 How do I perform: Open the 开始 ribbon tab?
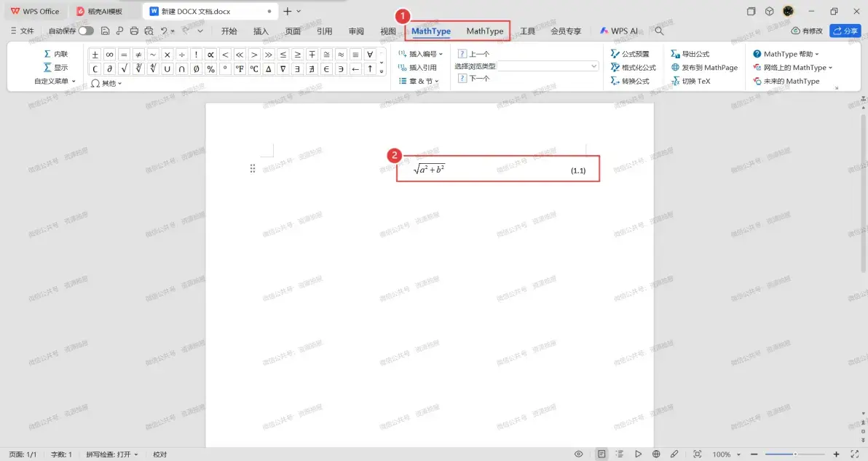229,31
